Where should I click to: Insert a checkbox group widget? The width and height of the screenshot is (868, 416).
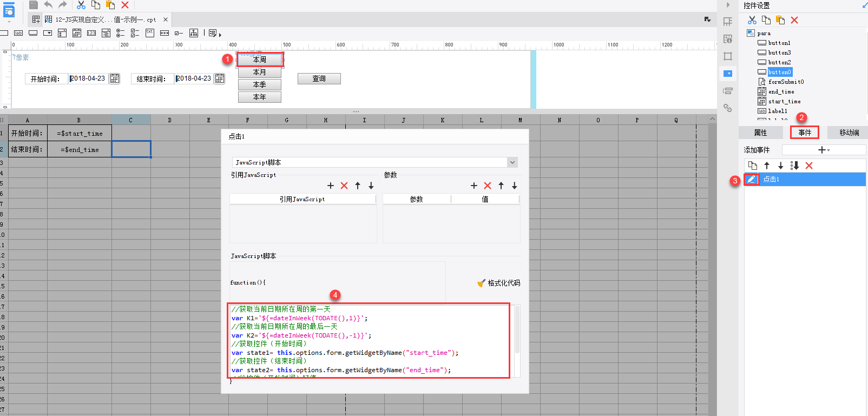[x=135, y=33]
